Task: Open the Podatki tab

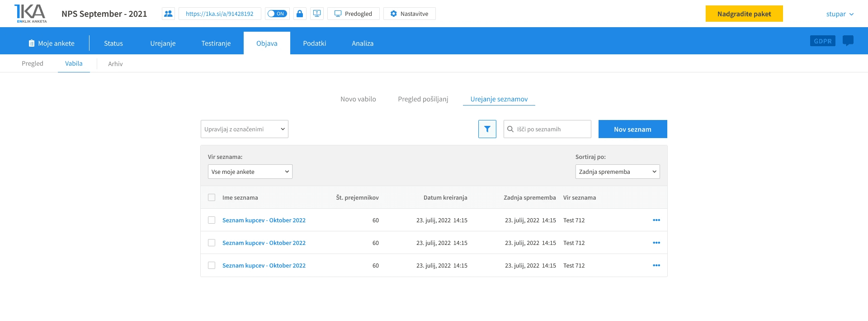Action: coord(315,43)
